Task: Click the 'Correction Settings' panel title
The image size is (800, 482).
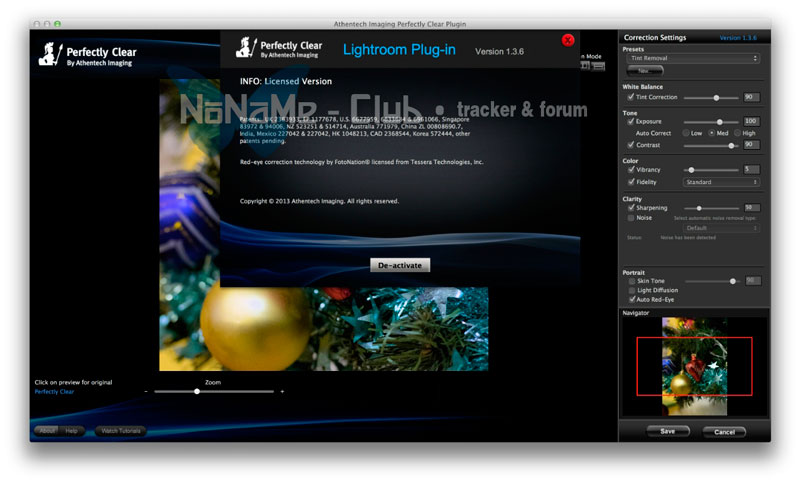Action: (655, 38)
